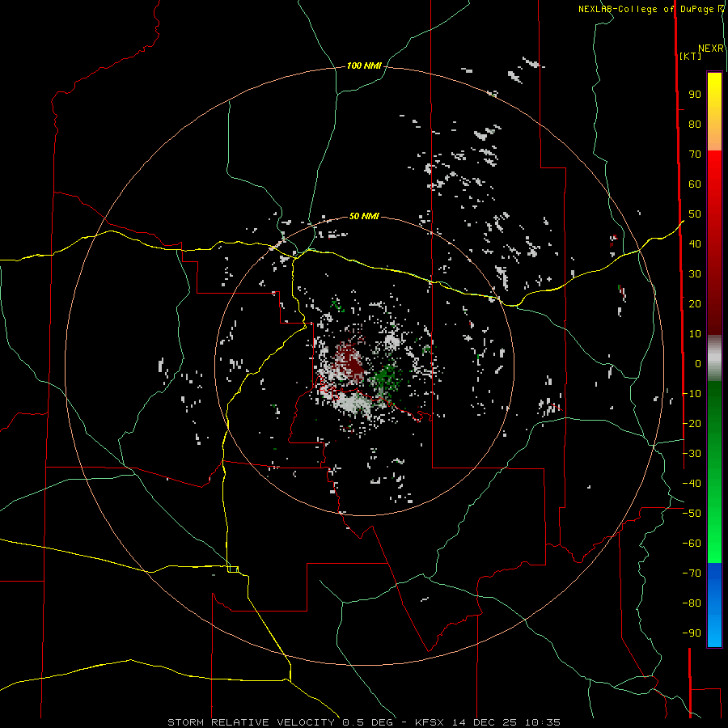Click the 10:35 timestamp text
Image resolution: width=728 pixels, height=728 pixels.
(x=542, y=722)
